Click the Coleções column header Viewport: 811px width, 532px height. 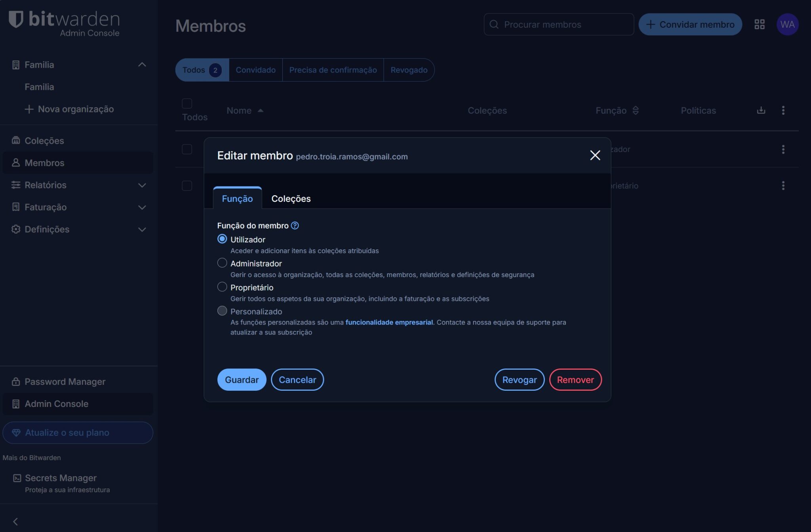pyautogui.click(x=487, y=110)
